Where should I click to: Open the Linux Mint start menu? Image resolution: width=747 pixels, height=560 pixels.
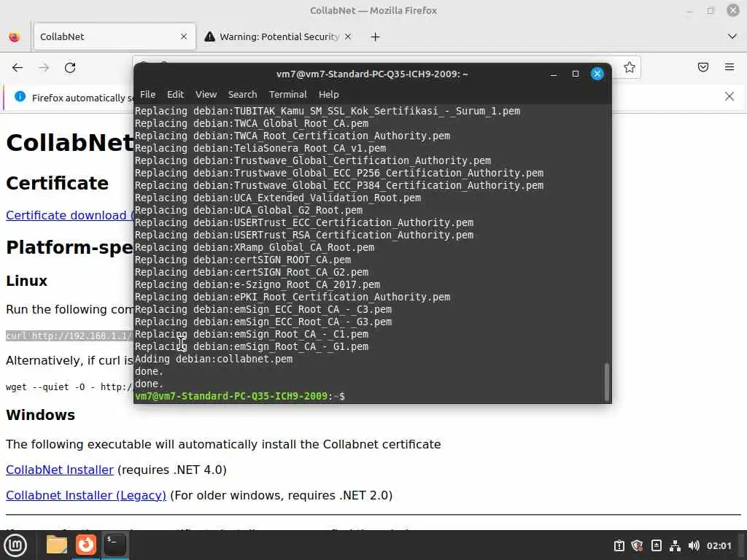coord(16,545)
